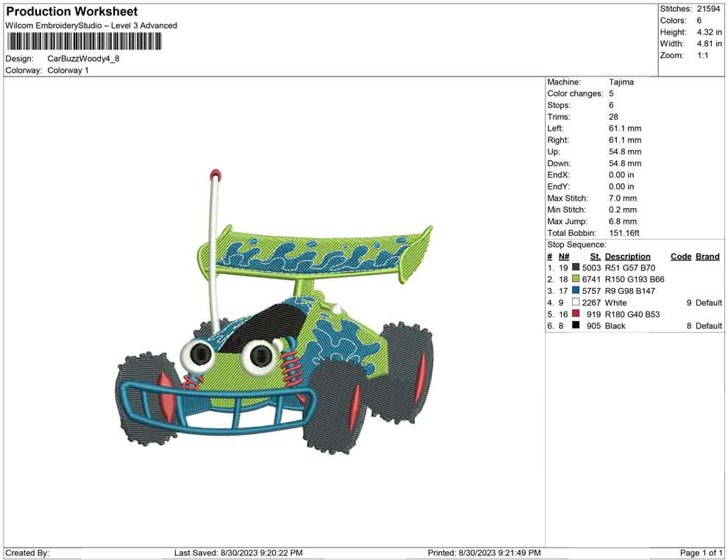Click the Color changes value 5
This screenshot has height=560, width=728.
[611, 94]
